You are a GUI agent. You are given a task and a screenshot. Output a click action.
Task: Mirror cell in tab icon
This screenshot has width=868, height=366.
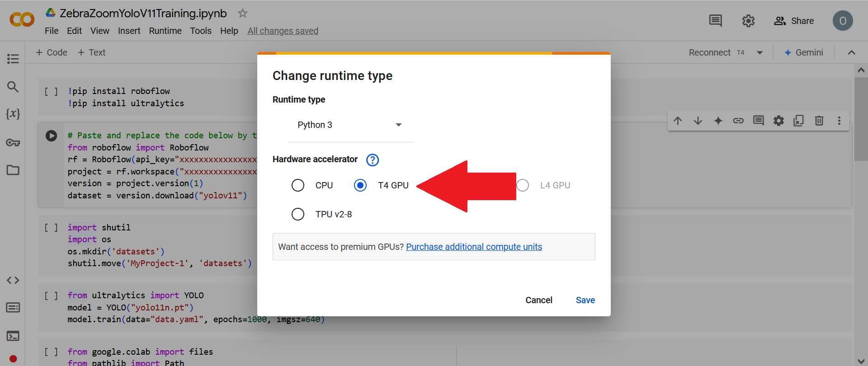tap(799, 121)
